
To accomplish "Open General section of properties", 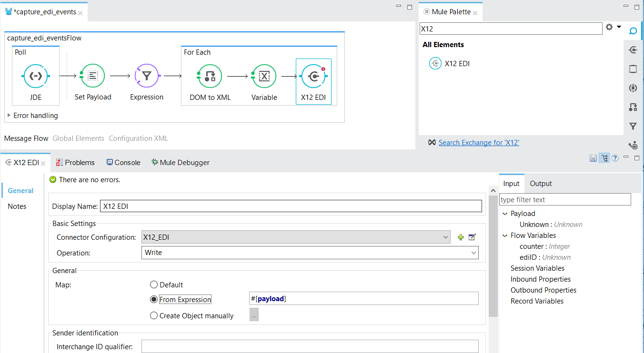I will click(20, 191).
